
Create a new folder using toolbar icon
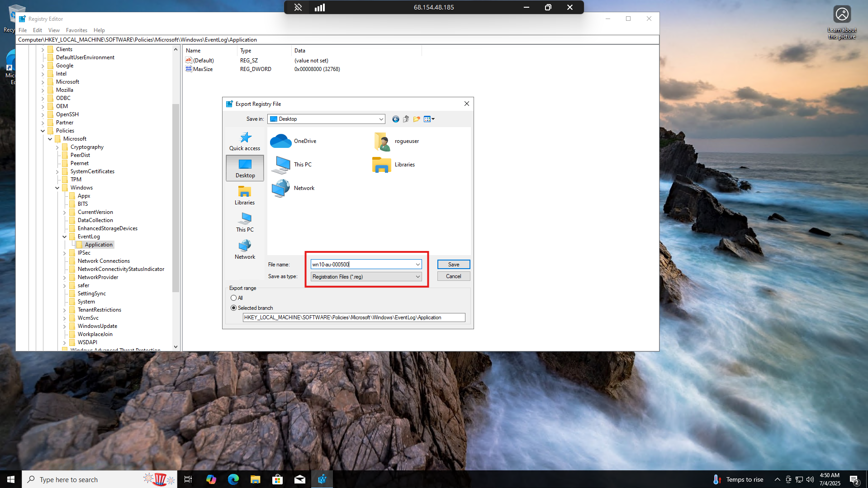[x=416, y=119]
